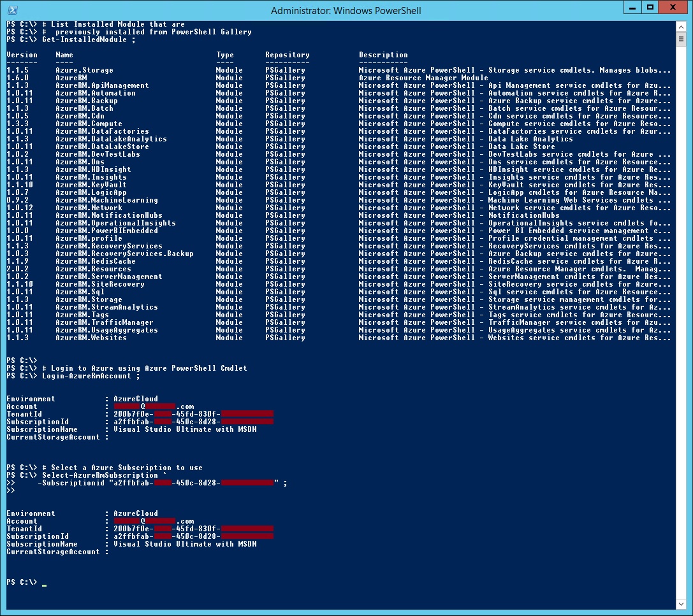The height and width of the screenshot is (616, 693).
Task: Select the AzureRM.Automation module name
Action: (x=96, y=93)
